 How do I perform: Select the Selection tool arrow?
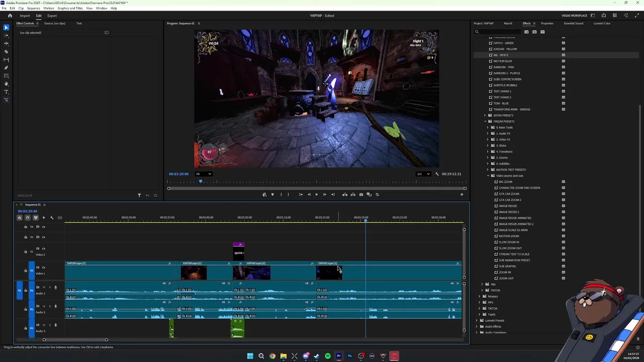pyautogui.click(x=6, y=27)
